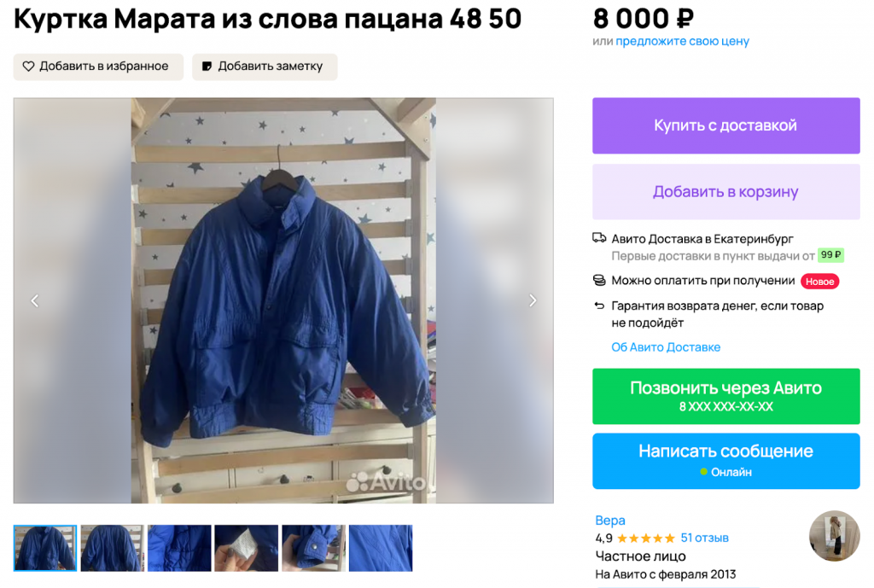This screenshot has height=588, width=874.
Task: Select the second jacket thumbnail
Action: pyautogui.click(x=112, y=548)
